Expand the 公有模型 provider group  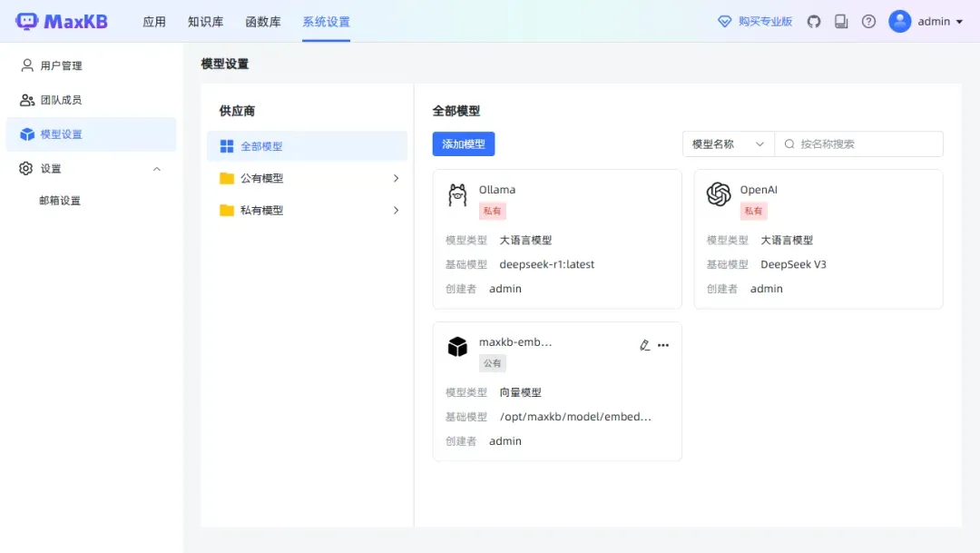click(x=396, y=178)
